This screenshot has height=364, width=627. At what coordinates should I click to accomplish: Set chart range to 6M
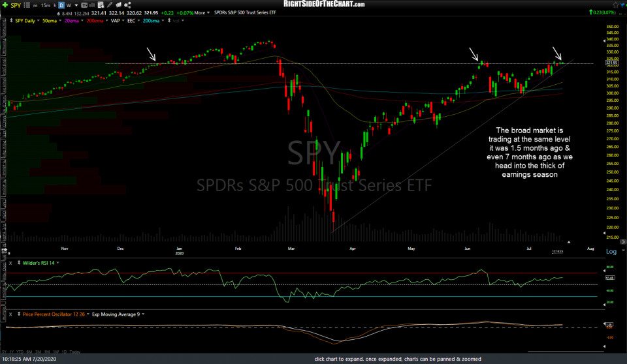point(29,352)
